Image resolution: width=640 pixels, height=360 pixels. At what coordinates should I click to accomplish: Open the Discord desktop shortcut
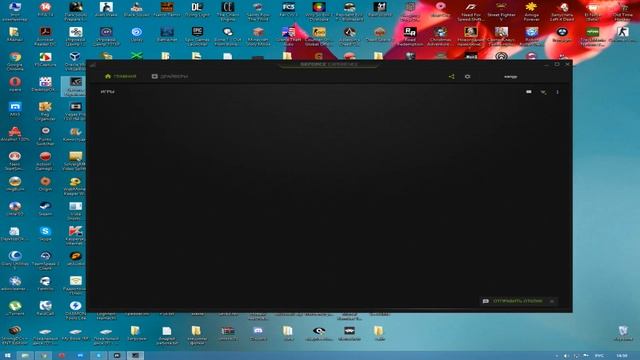pos(258,333)
